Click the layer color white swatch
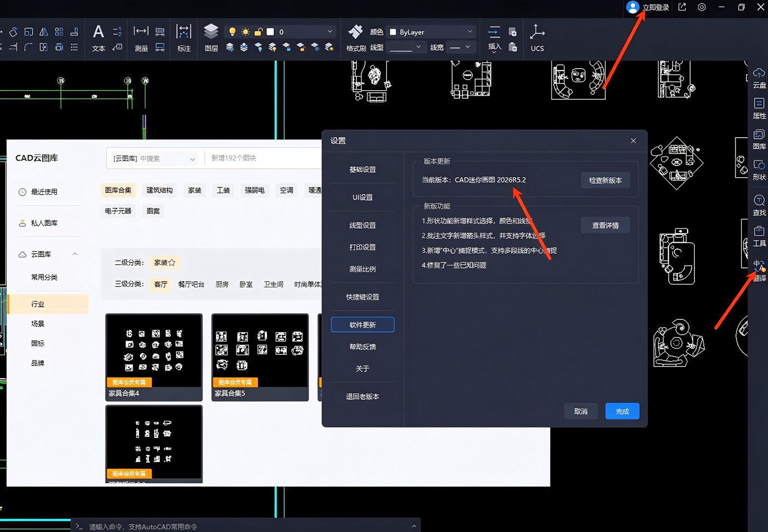 click(271, 32)
